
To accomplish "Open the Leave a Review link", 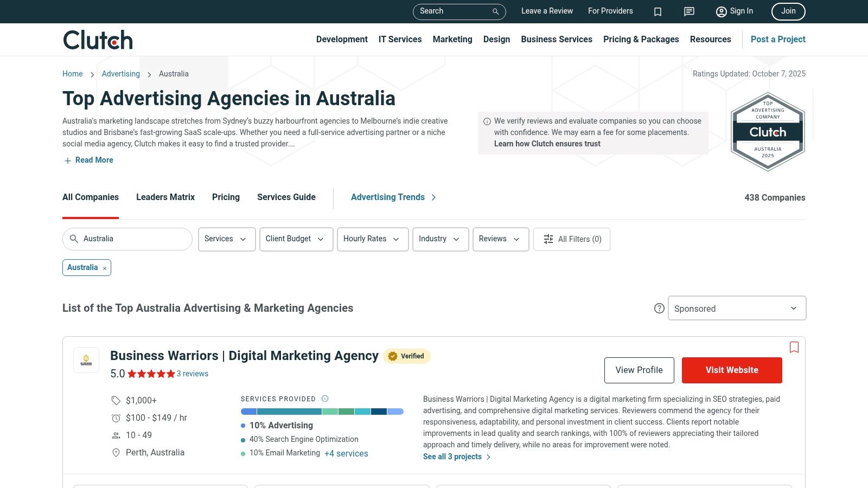I will click(547, 11).
